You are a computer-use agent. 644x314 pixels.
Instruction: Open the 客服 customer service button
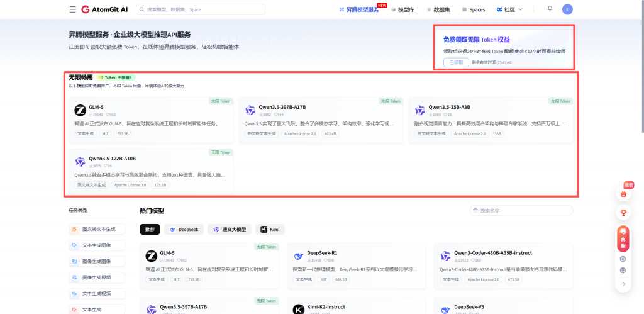click(623, 238)
